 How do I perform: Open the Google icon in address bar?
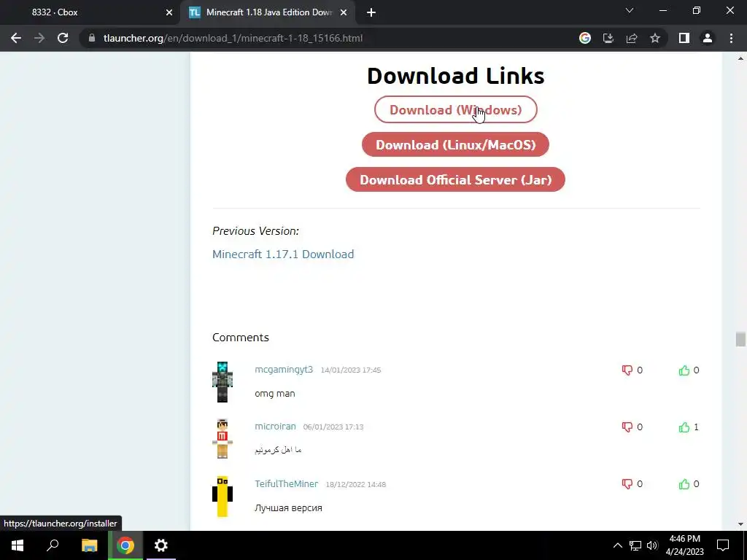point(584,38)
